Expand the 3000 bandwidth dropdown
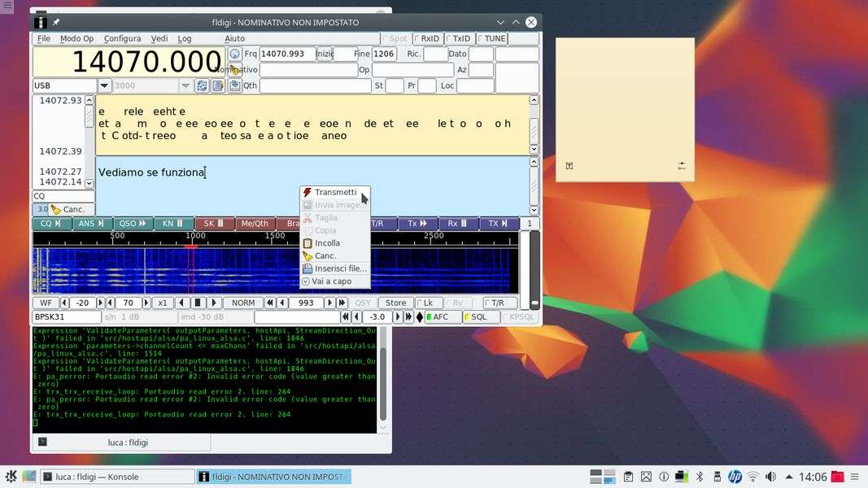 point(185,86)
